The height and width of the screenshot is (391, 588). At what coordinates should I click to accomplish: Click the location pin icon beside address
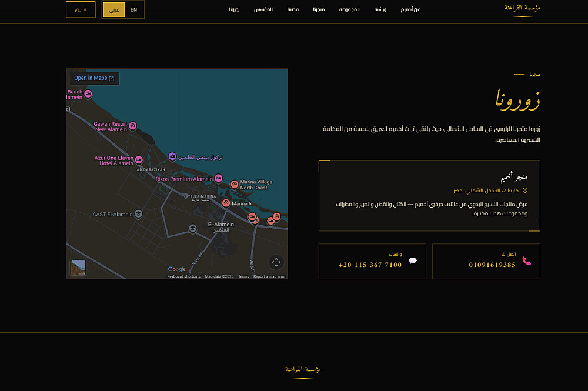525,191
